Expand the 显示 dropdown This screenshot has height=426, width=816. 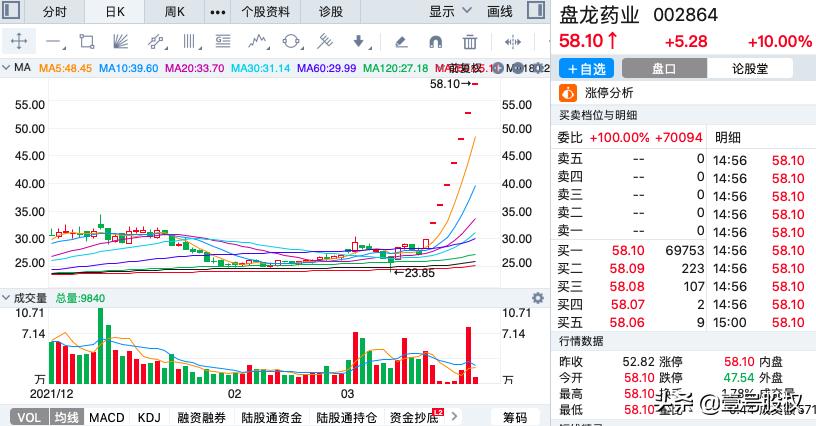pyautogui.click(x=450, y=11)
